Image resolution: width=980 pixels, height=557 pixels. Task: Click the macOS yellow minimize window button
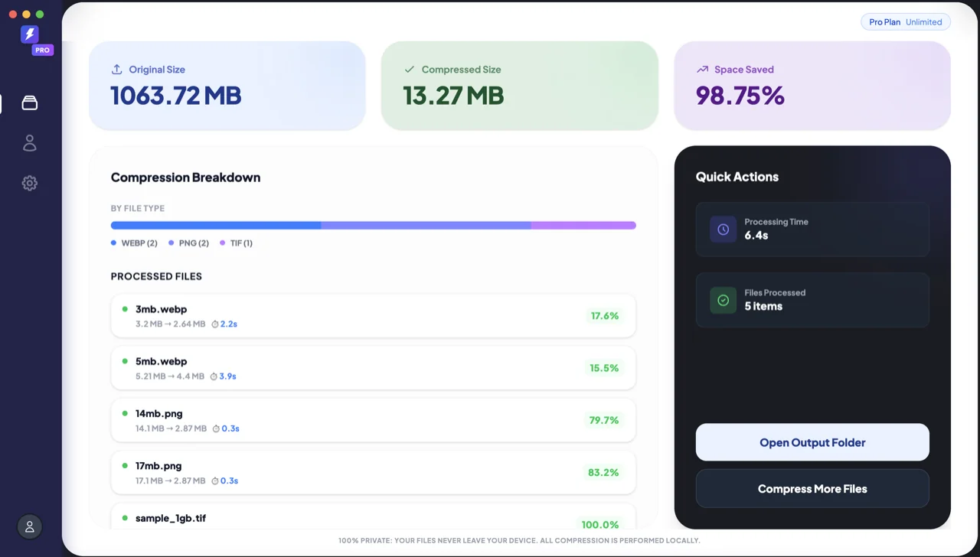(26, 15)
